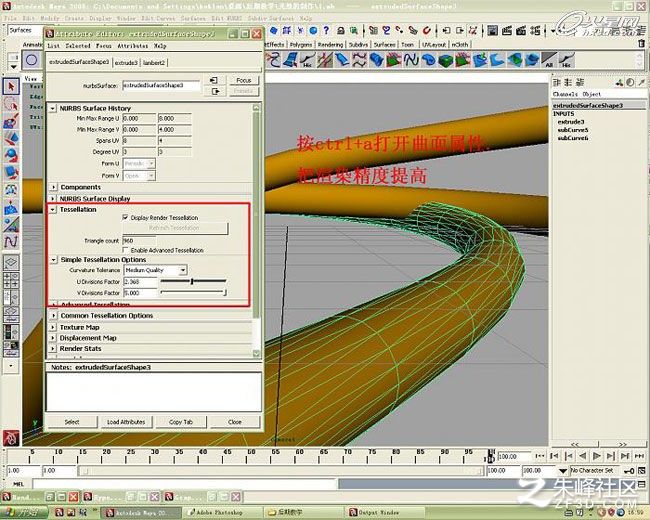Adjust U Divisions Factor slider
Screen dimensions: 650x520
(193, 281)
